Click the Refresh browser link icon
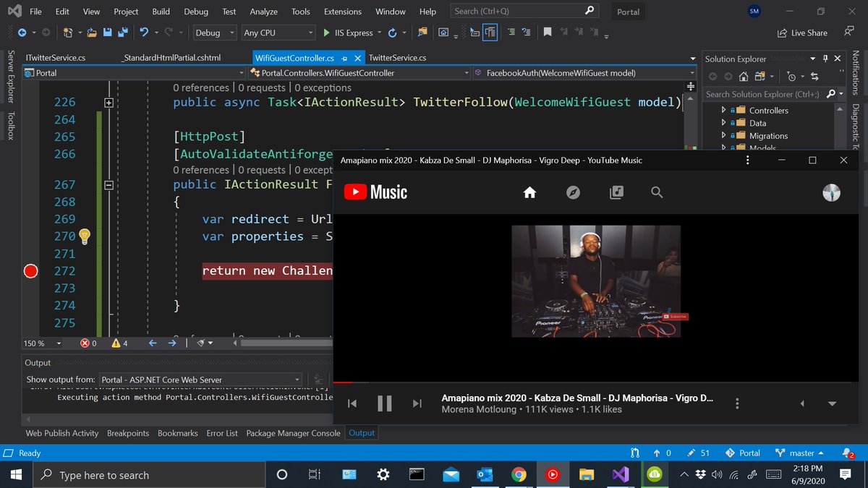Image resolution: width=868 pixels, height=488 pixels. coord(392,33)
